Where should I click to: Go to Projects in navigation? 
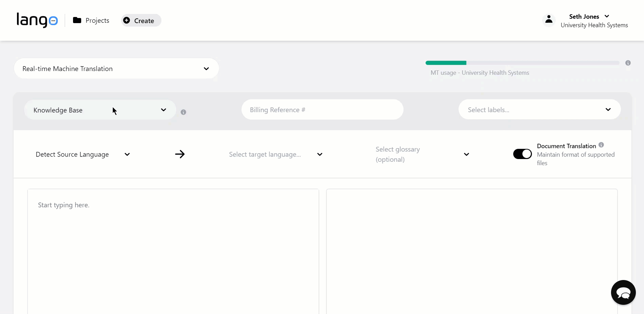[97, 20]
